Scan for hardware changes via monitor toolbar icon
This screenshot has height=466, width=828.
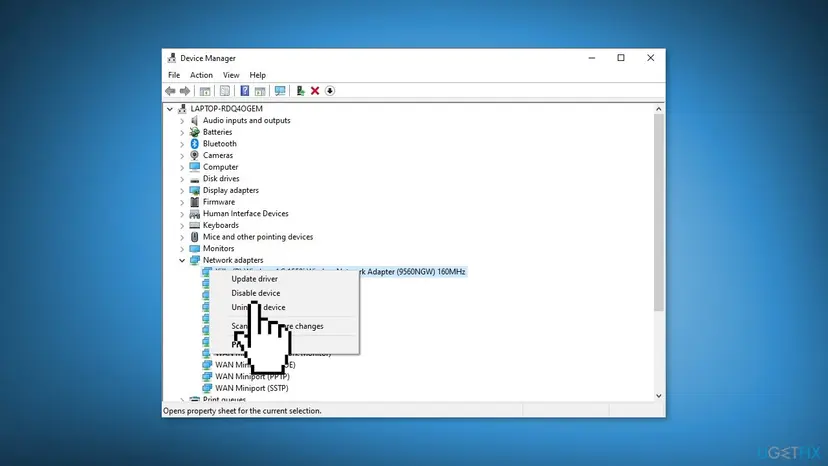coord(280,91)
